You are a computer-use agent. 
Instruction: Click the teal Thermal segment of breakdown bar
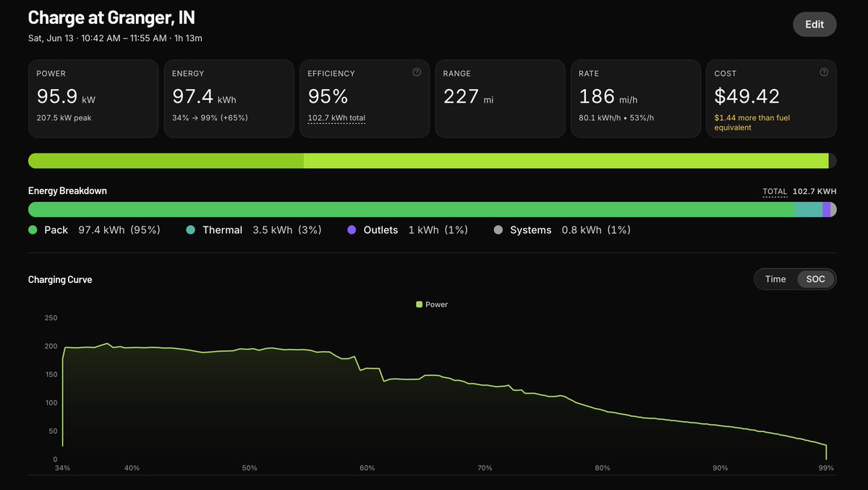pos(809,210)
